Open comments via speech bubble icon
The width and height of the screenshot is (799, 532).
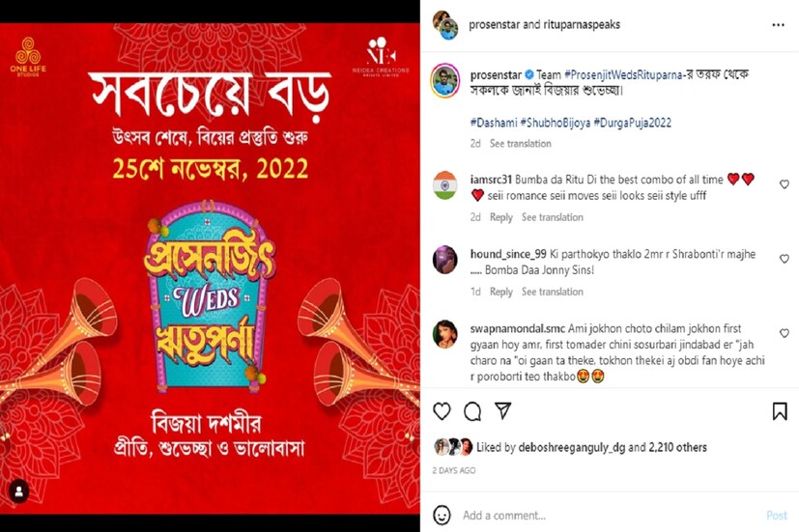tap(472, 411)
